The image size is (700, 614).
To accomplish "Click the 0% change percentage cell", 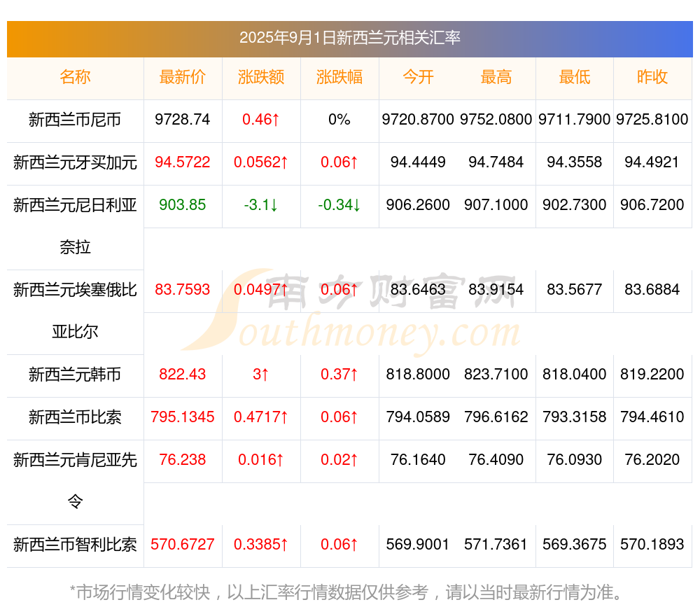I will [339, 120].
